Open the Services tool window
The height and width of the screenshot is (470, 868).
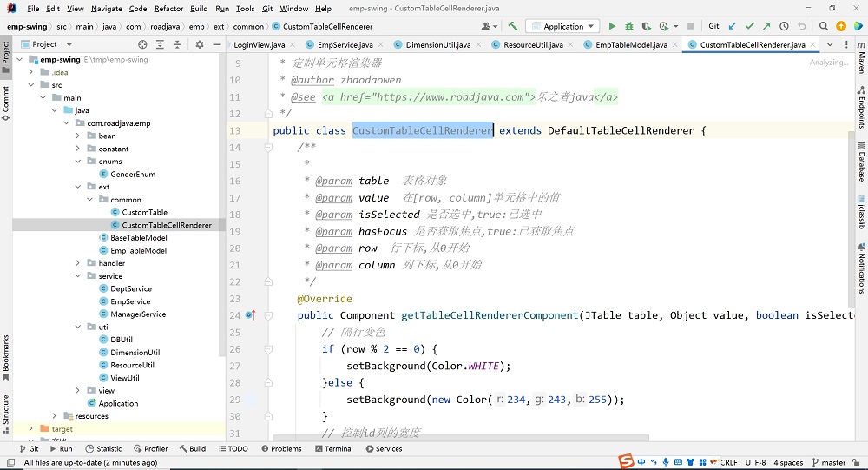(x=384, y=449)
